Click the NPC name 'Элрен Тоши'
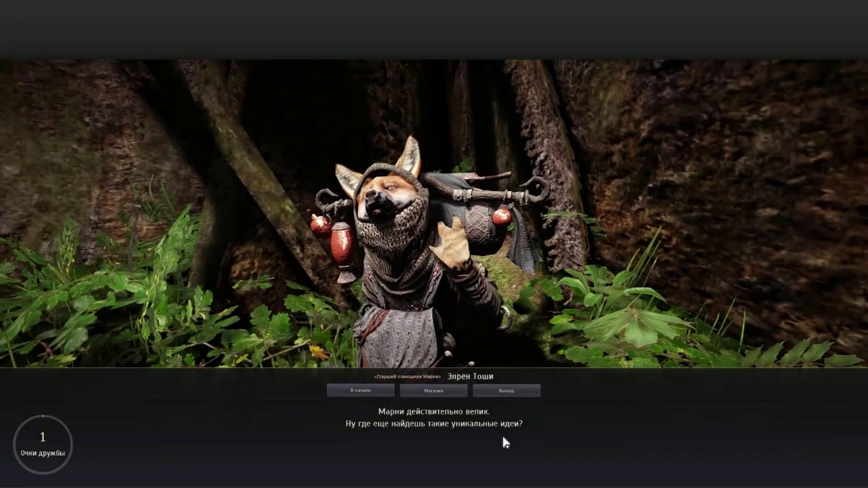This screenshot has width=868, height=488. (x=471, y=376)
